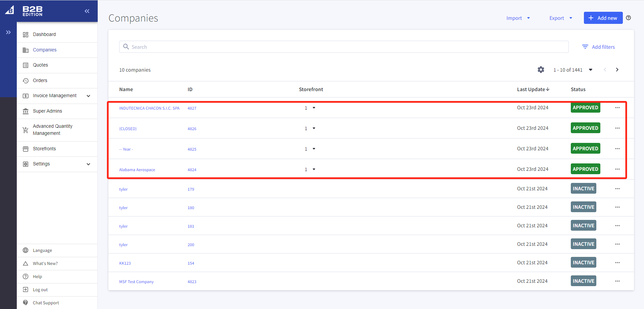Click the Chat Support headset icon
The image size is (644, 309).
[x=26, y=303]
